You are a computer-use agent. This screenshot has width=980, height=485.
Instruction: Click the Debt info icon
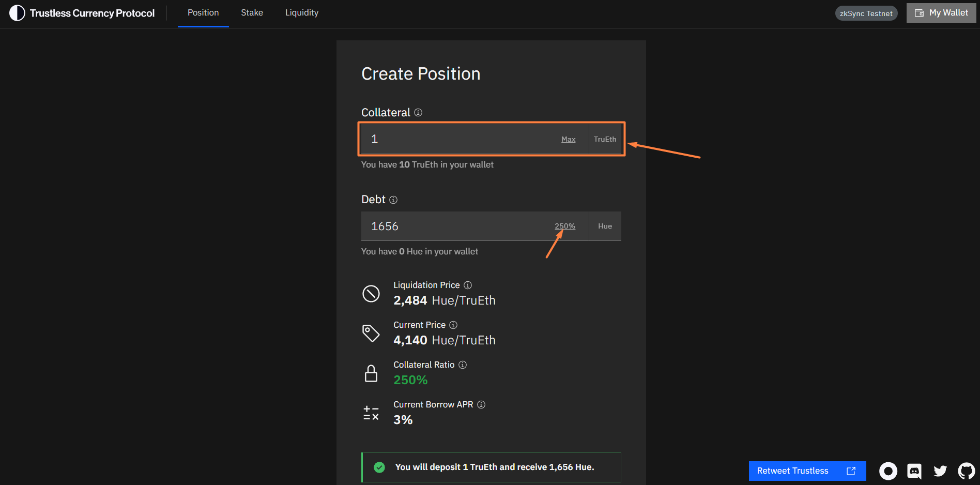pyautogui.click(x=393, y=200)
